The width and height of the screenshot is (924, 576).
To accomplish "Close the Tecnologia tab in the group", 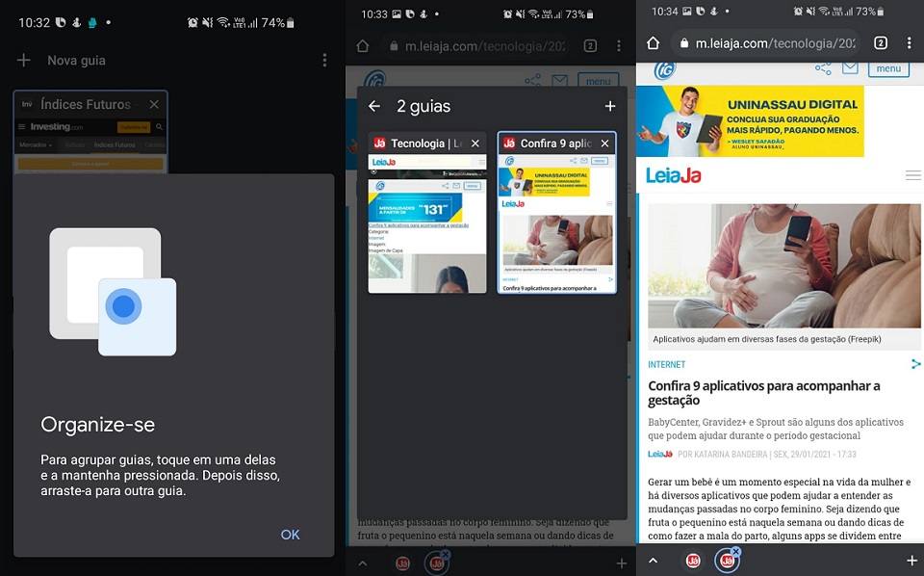I will 475,144.
